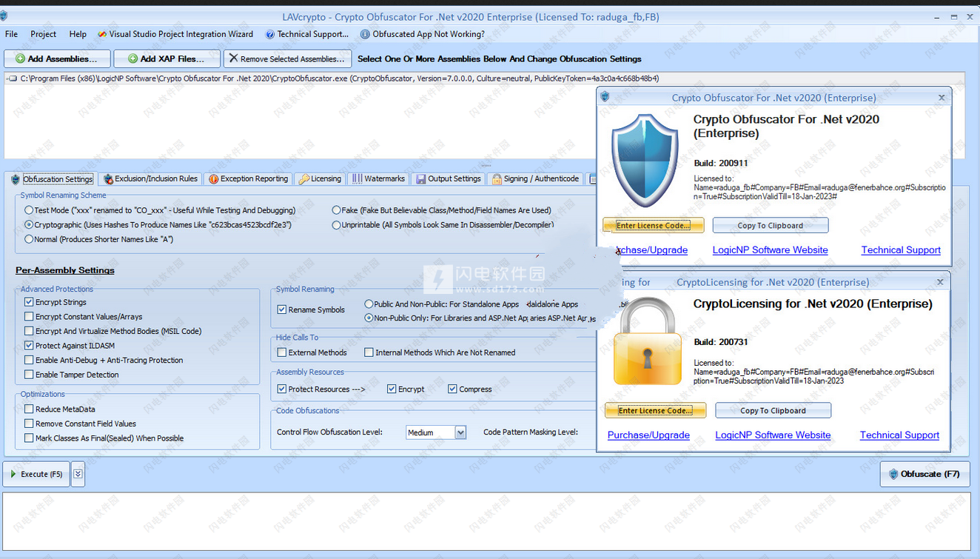Open Obfuscated App Not Working help

(x=423, y=34)
